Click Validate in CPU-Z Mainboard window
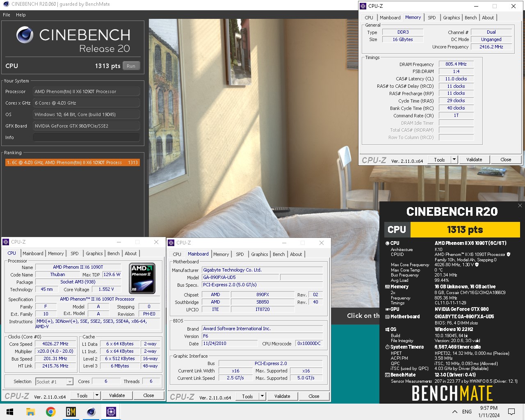The image size is (525, 420). [x=282, y=396]
